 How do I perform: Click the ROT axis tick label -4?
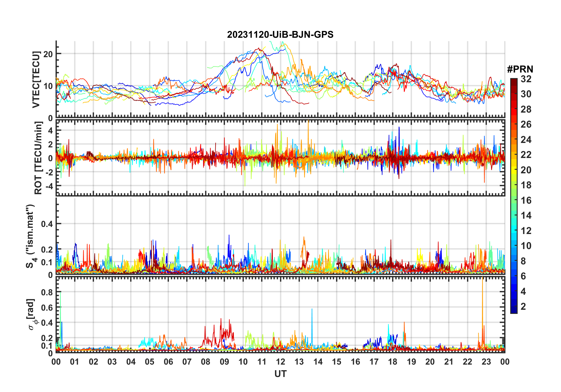tap(49, 187)
